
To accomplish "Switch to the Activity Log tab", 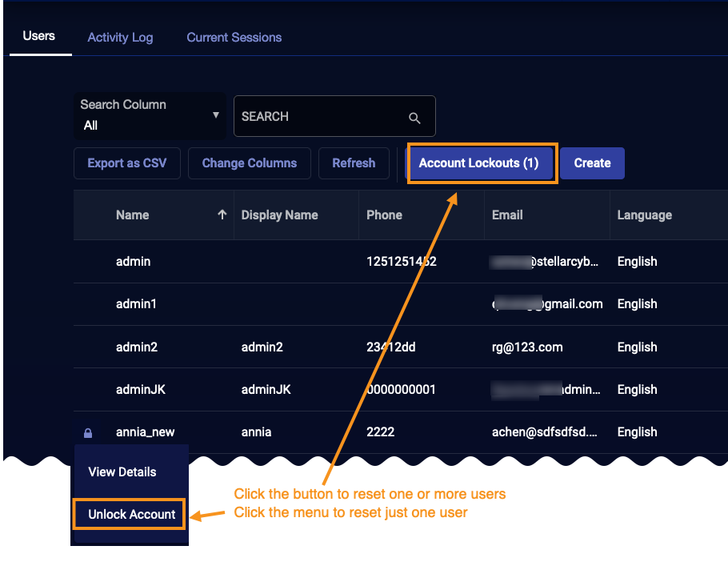I will coord(120,38).
